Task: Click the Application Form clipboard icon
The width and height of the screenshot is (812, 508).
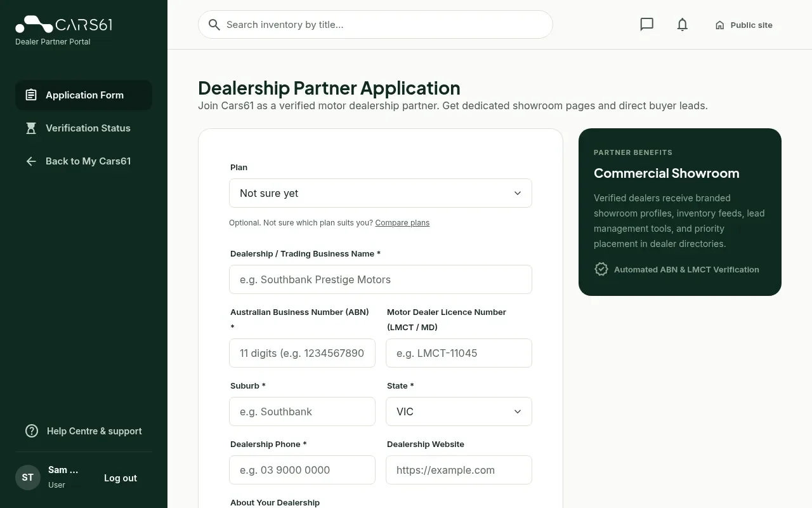Action: coord(31,95)
